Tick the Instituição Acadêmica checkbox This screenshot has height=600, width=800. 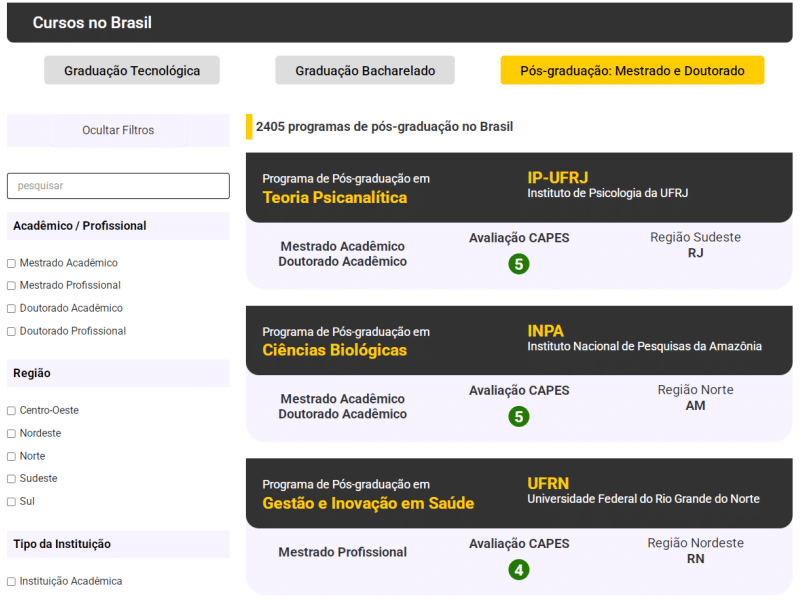[11, 582]
